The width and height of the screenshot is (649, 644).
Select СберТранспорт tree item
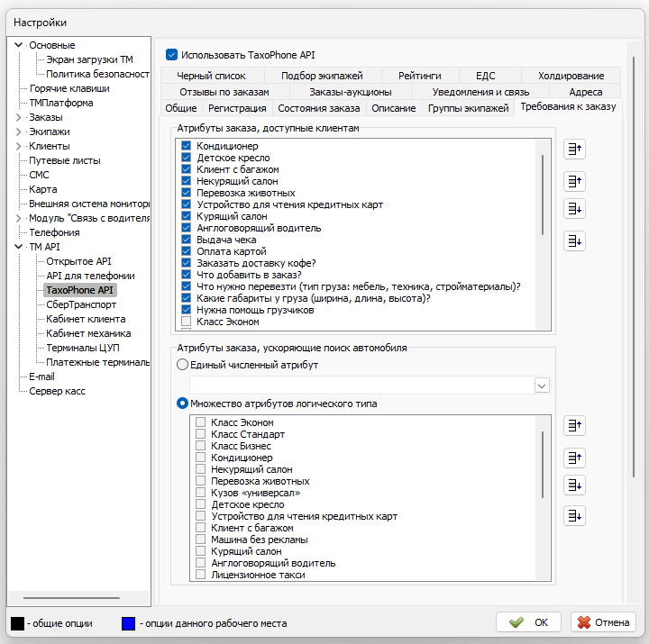[81, 304]
